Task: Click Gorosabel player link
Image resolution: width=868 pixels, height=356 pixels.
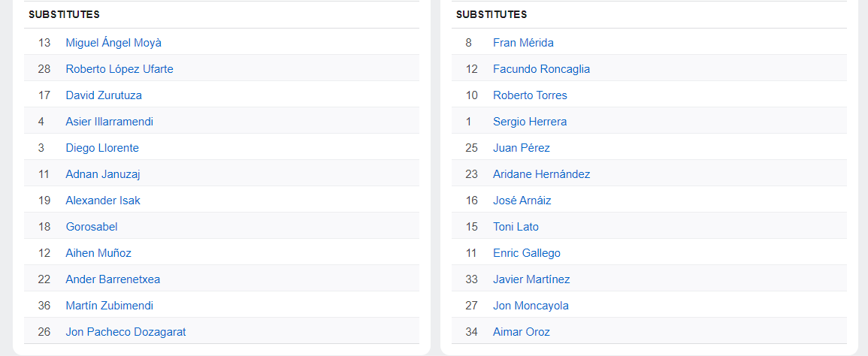Action: pyautogui.click(x=92, y=227)
